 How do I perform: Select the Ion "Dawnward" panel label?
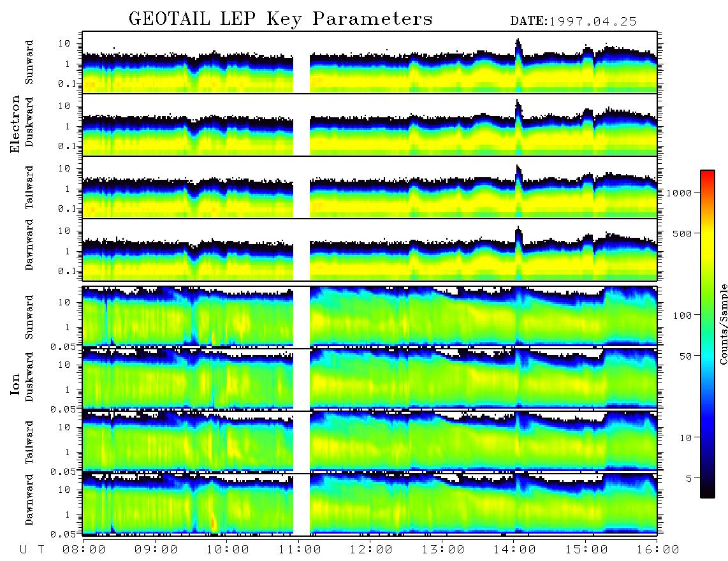(29, 500)
